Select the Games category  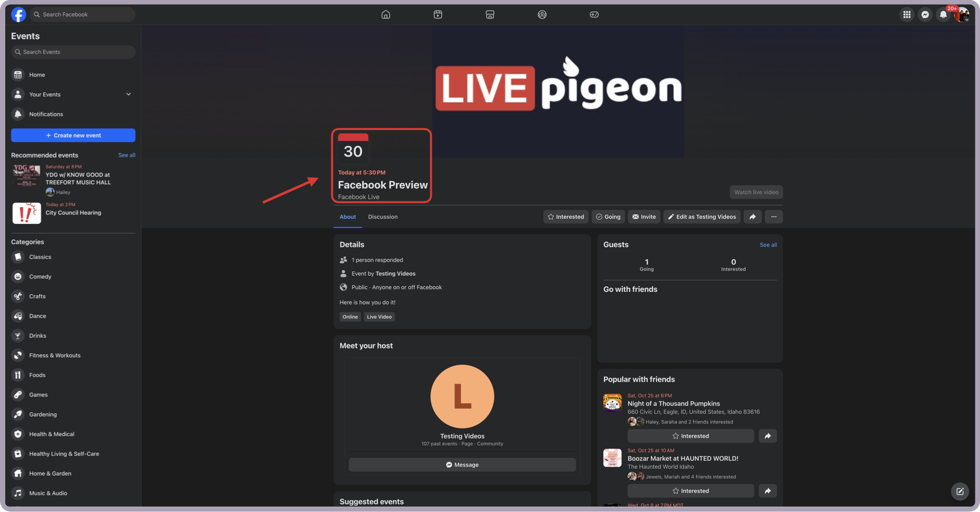click(73, 395)
